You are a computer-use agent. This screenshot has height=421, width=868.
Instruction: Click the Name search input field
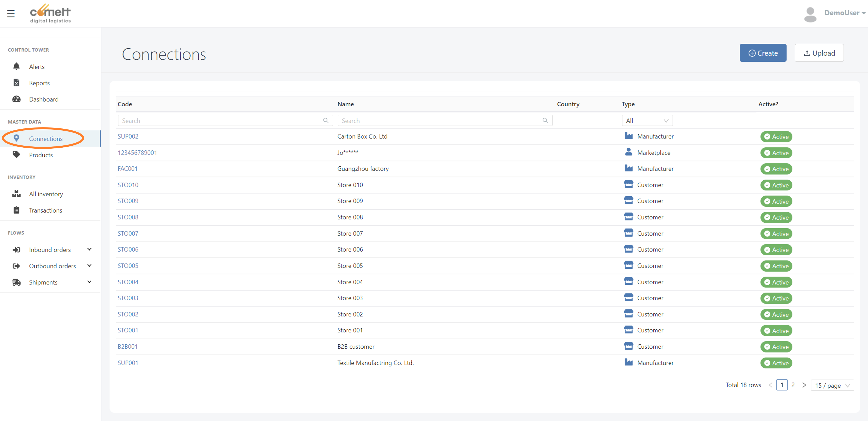(x=440, y=121)
